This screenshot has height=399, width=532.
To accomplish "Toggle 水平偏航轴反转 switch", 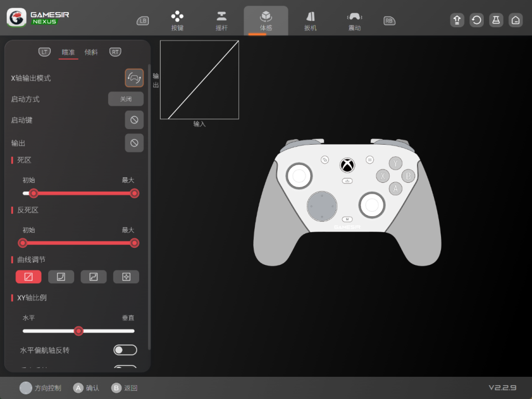I will coord(125,350).
